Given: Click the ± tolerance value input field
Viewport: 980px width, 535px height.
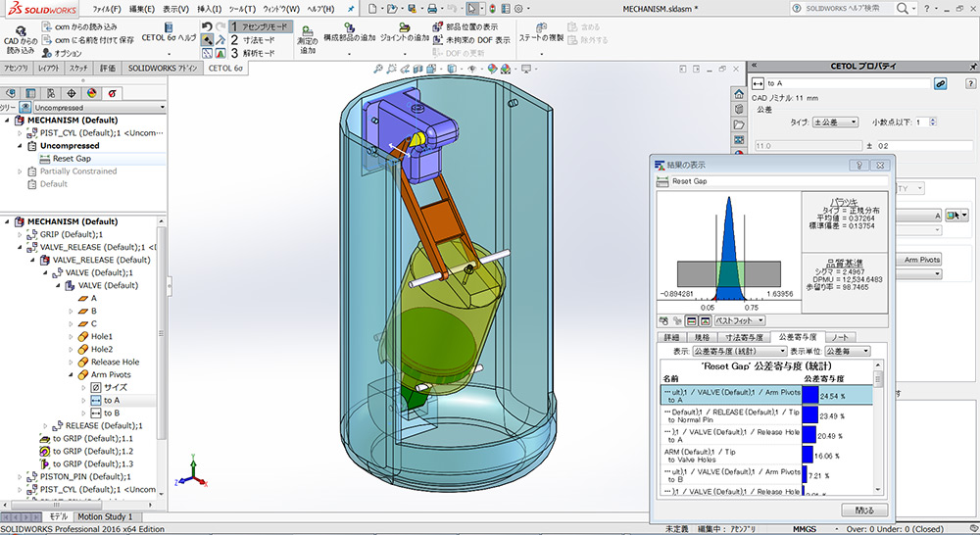Looking at the screenshot, I should pyautogui.click(x=924, y=146).
